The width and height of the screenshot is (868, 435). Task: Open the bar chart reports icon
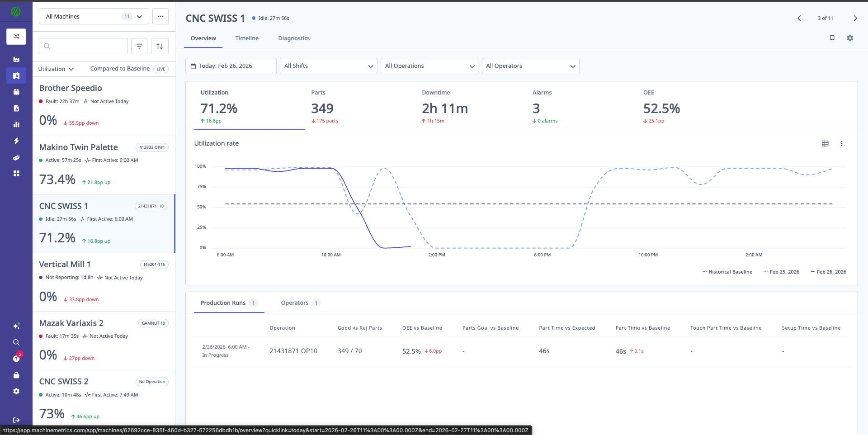[x=16, y=124]
